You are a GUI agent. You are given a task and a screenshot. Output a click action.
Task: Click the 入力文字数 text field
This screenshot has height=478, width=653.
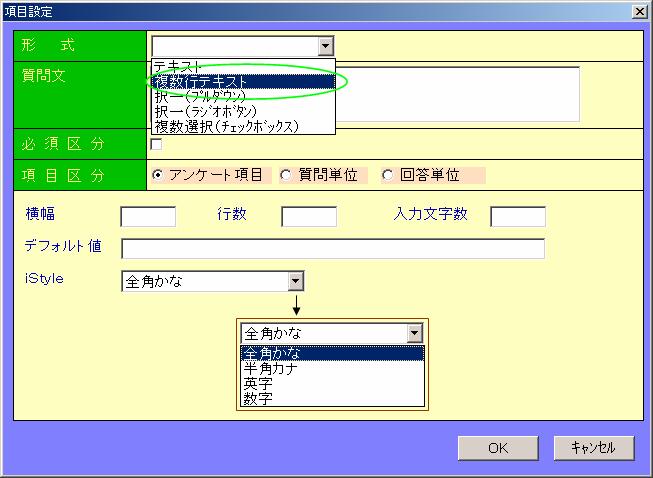tap(518, 217)
